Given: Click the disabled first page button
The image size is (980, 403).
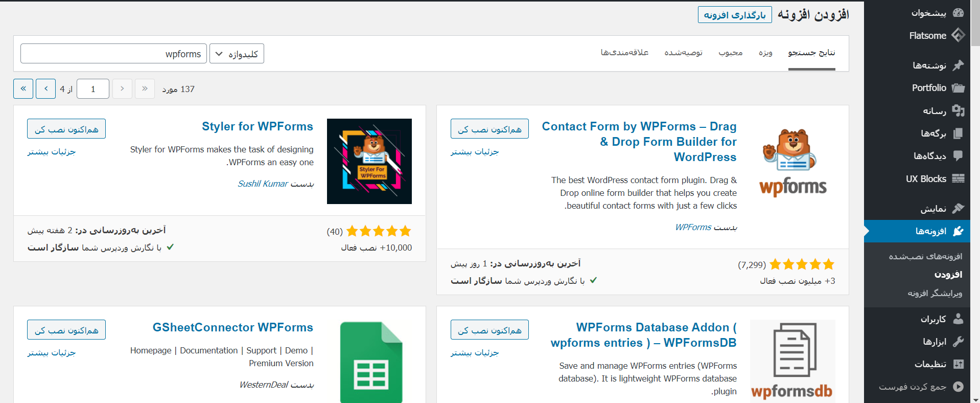Looking at the screenshot, I should coord(145,89).
